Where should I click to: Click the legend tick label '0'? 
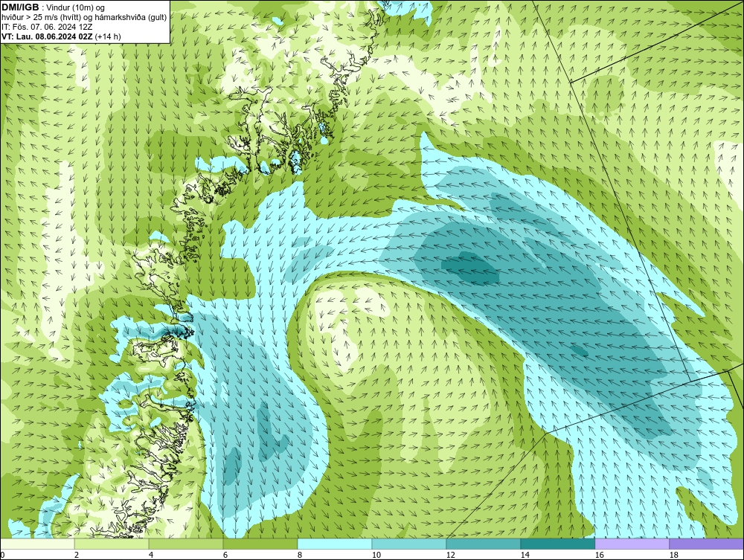(x=2, y=555)
